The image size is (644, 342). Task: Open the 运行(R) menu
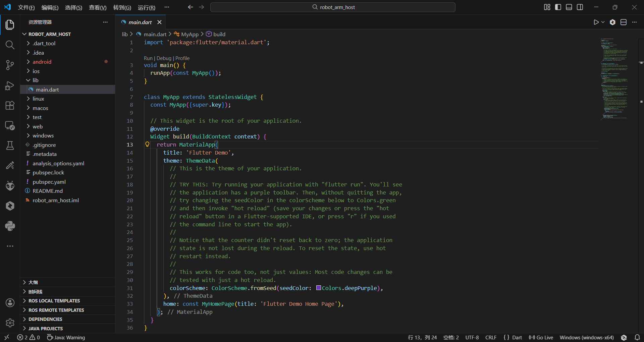coord(147,7)
